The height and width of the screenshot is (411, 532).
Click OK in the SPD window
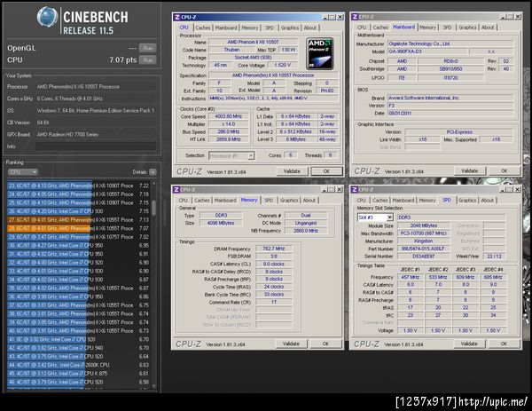(504, 344)
